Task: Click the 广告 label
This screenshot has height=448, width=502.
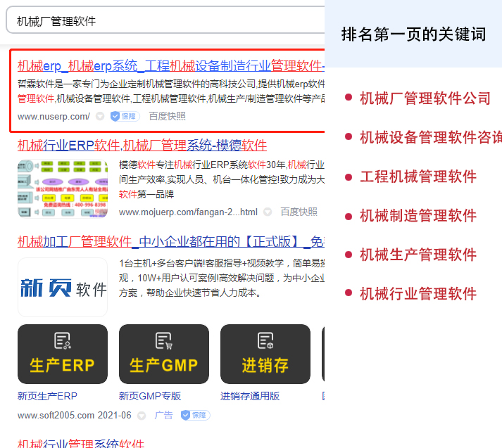Action: [163, 416]
